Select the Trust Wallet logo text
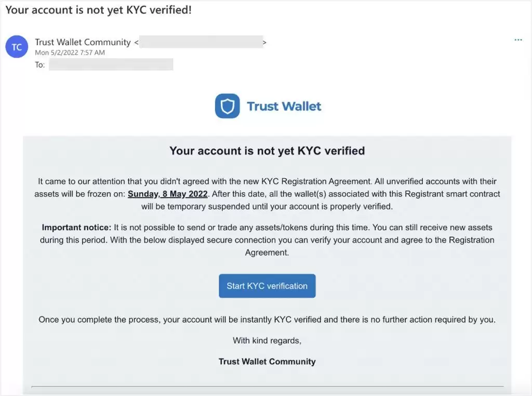The width and height of the screenshot is (532, 396). 283,106
